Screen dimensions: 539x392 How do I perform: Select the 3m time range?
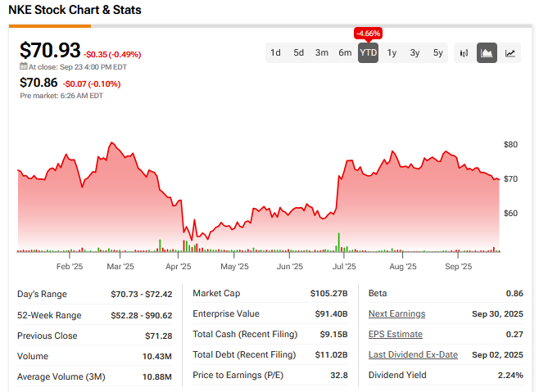(x=322, y=52)
